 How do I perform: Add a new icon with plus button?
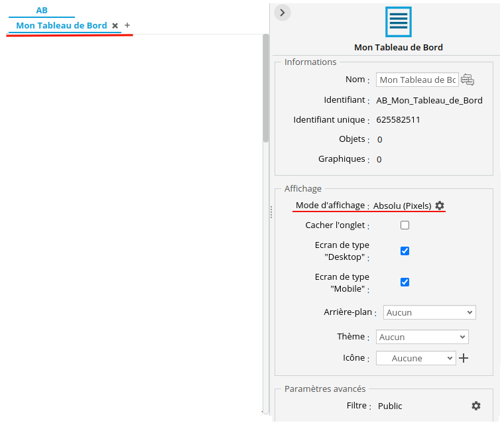[x=464, y=358]
